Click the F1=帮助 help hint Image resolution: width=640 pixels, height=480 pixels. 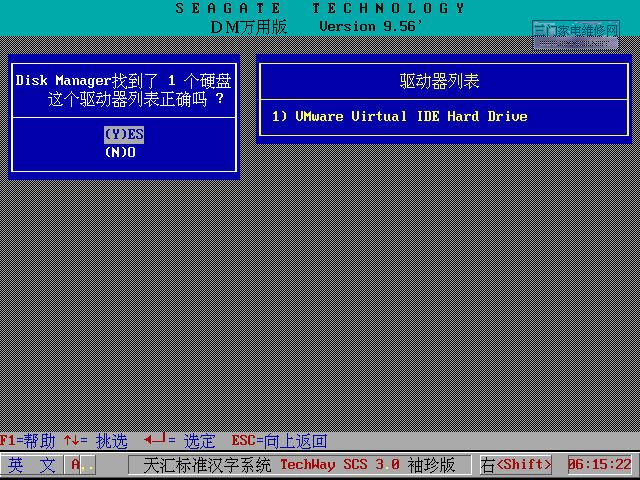coord(28,441)
